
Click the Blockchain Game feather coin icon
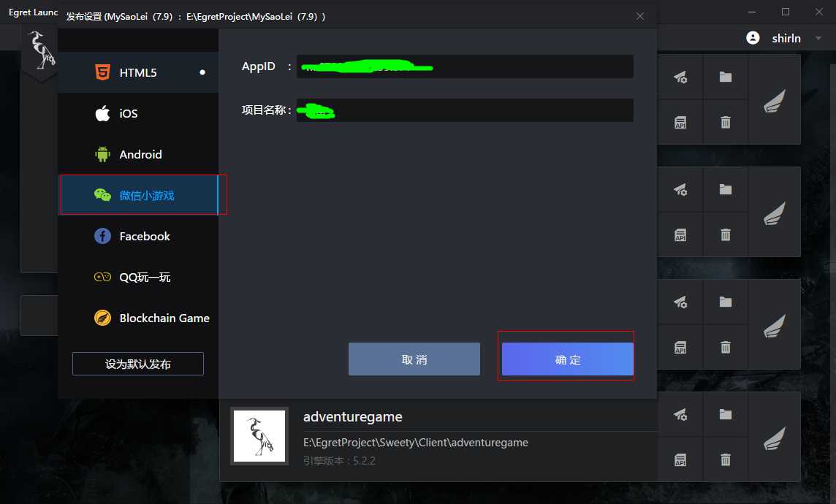point(102,318)
